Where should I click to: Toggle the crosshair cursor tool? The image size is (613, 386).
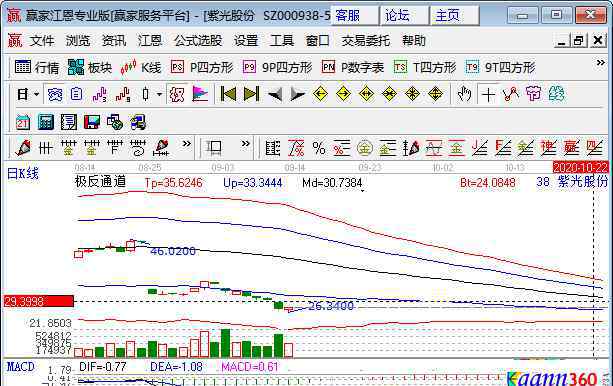pyautogui.click(x=488, y=94)
